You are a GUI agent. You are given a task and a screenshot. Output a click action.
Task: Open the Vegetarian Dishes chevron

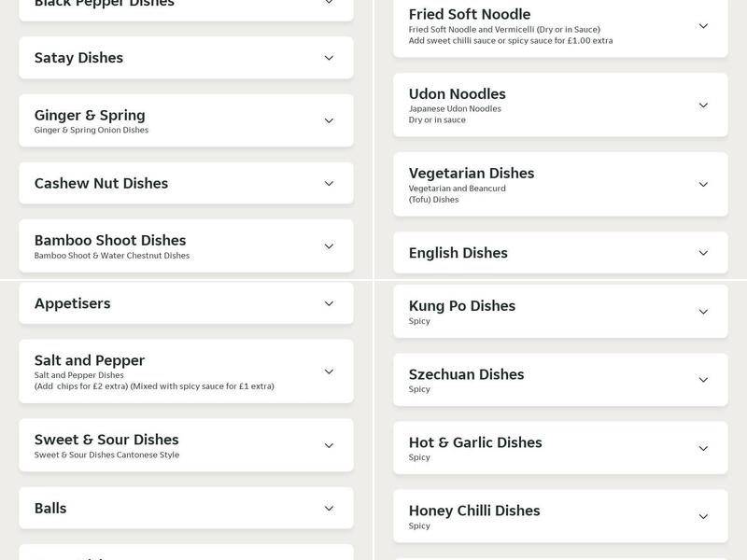(x=703, y=184)
